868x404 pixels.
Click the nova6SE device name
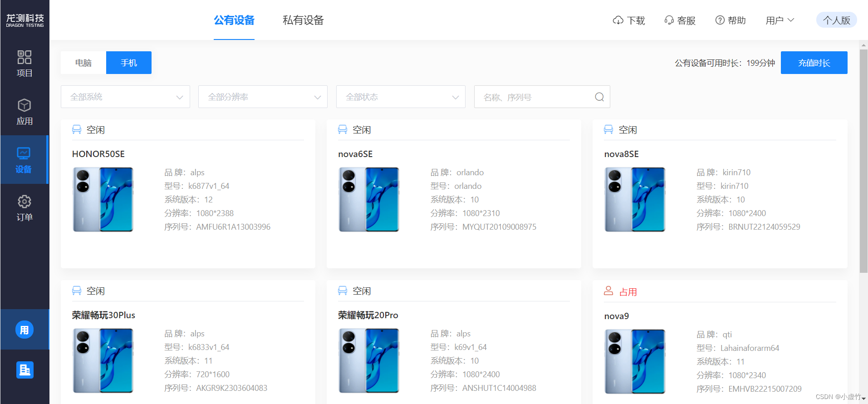355,154
